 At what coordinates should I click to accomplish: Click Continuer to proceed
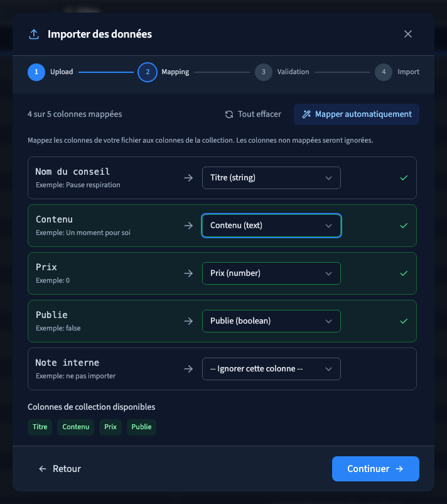tap(375, 469)
